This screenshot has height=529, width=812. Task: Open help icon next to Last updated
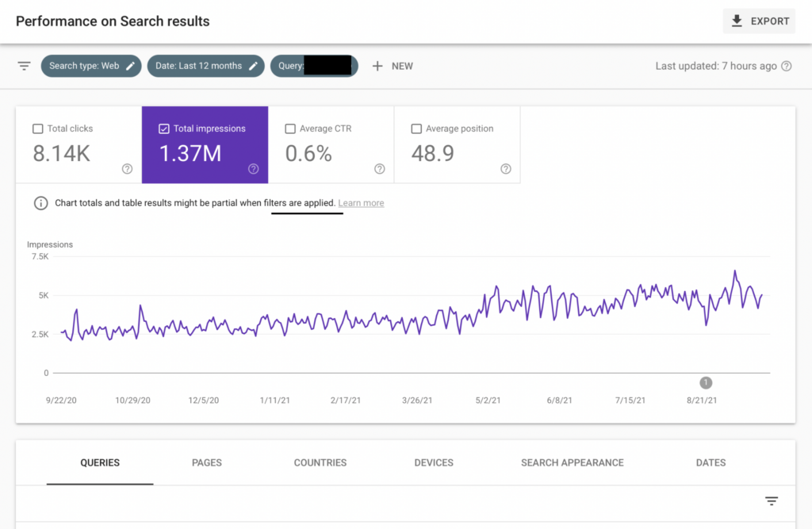tap(786, 66)
